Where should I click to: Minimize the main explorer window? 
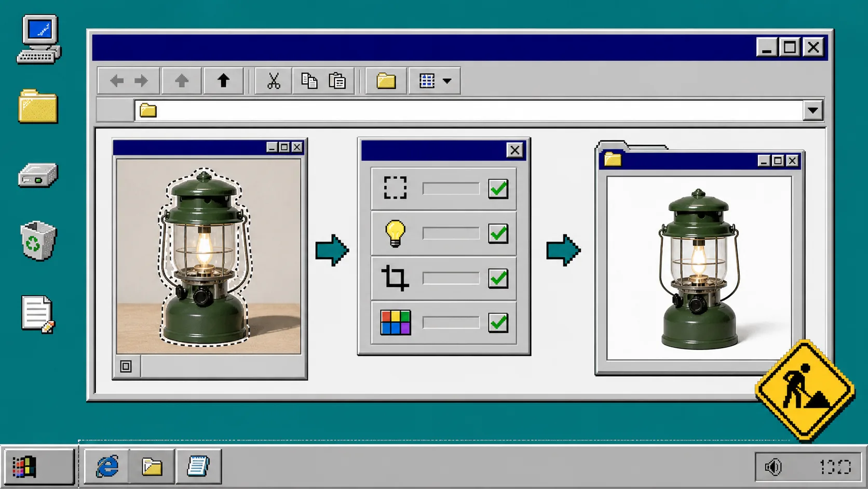[x=767, y=47]
